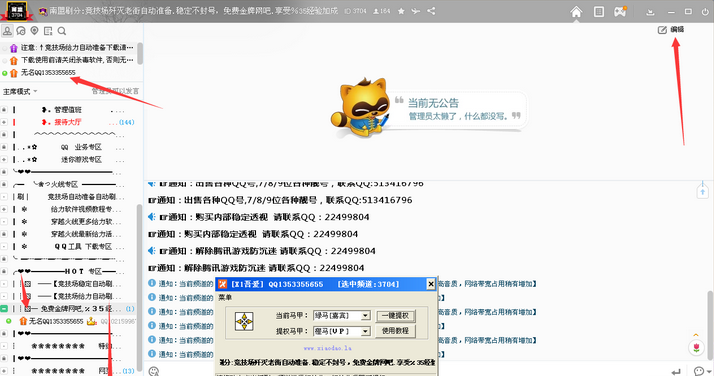Click the game controller icon
Screen dimensions: 714x376
[620, 11]
